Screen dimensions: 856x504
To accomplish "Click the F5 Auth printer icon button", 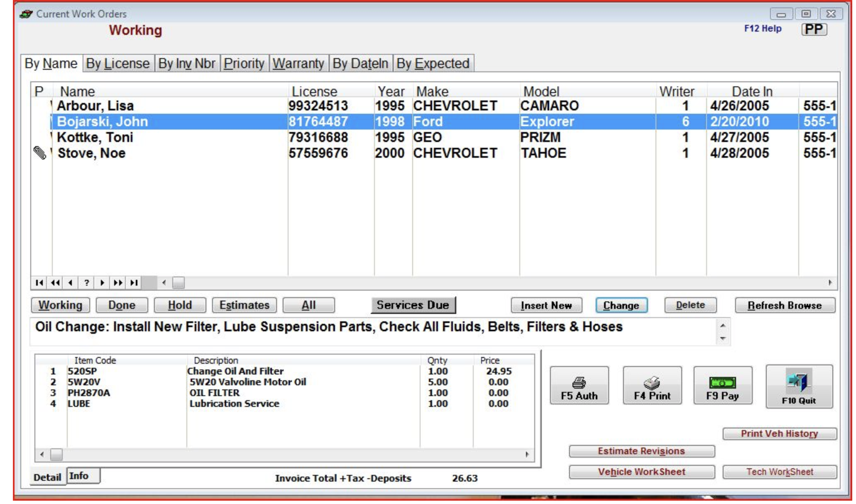I will (579, 382).
